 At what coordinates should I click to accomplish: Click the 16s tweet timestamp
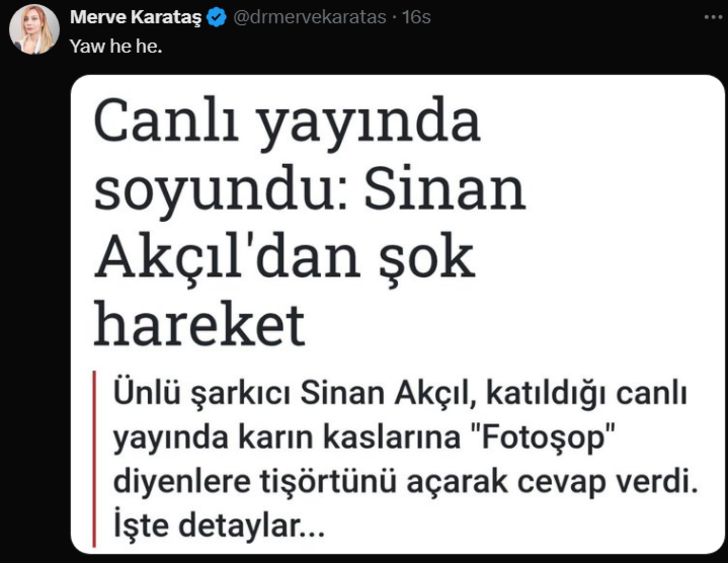(x=416, y=17)
